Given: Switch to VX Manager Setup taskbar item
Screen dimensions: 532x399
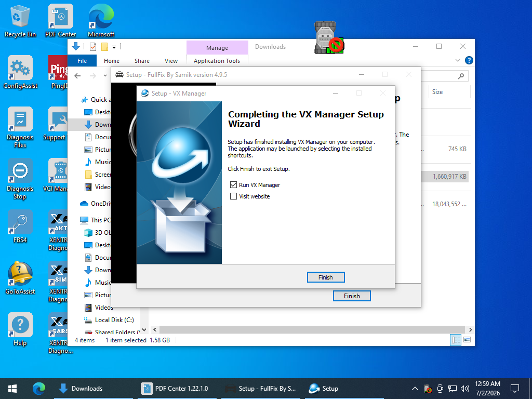Looking at the screenshot, I should [344, 389].
